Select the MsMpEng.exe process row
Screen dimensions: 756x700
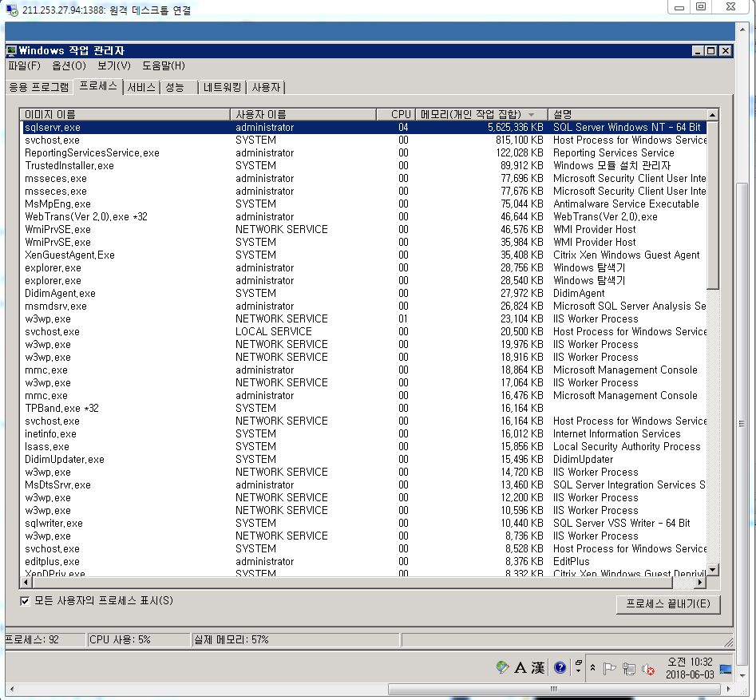tap(365, 204)
